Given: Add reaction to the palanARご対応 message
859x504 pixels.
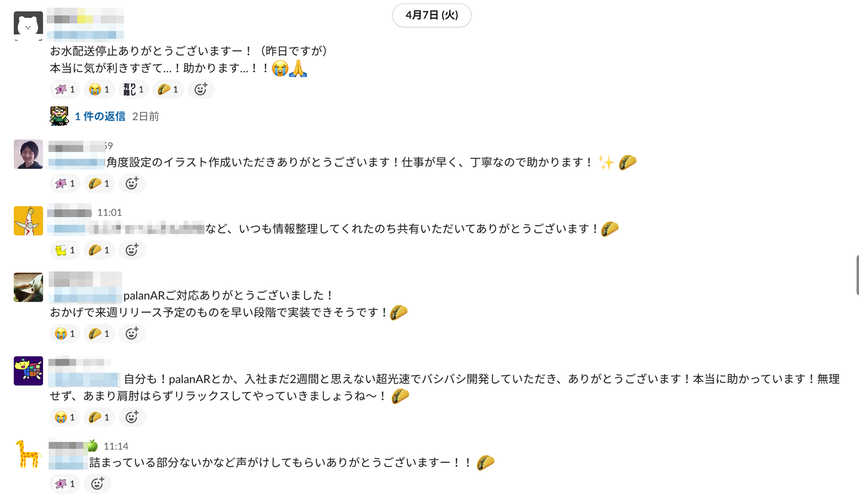Looking at the screenshot, I should (132, 334).
